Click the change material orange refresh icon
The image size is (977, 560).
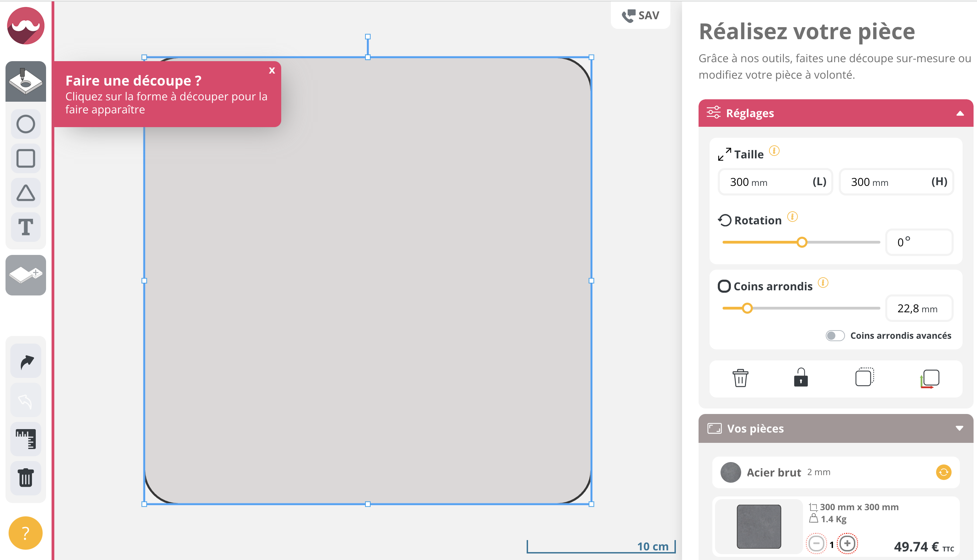tap(944, 472)
